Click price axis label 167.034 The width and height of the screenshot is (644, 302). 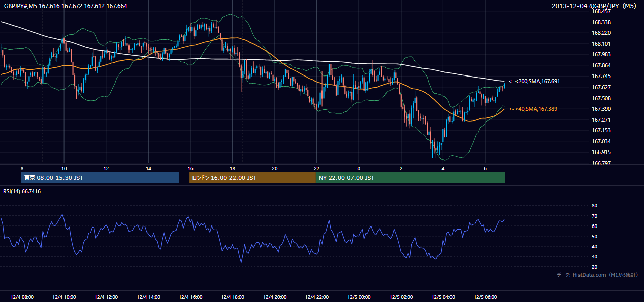[x=601, y=141]
